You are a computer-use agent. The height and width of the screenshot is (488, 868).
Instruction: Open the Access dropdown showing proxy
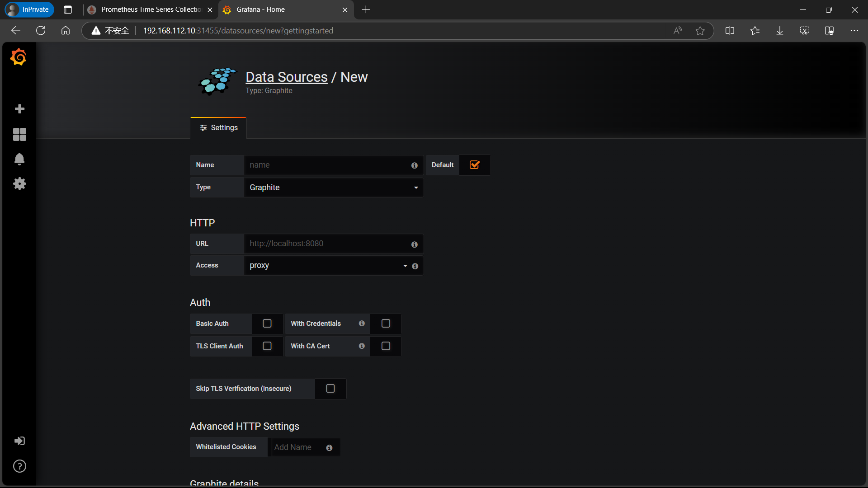(x=325, y=266)
